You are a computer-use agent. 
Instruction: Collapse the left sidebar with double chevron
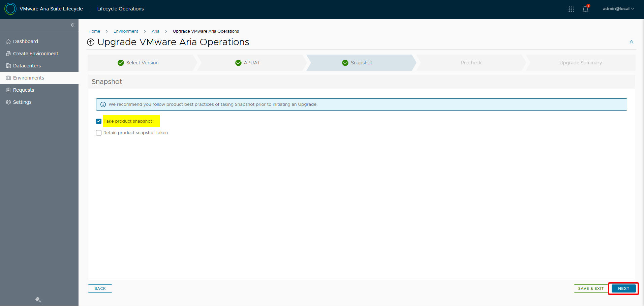(72, 25)
